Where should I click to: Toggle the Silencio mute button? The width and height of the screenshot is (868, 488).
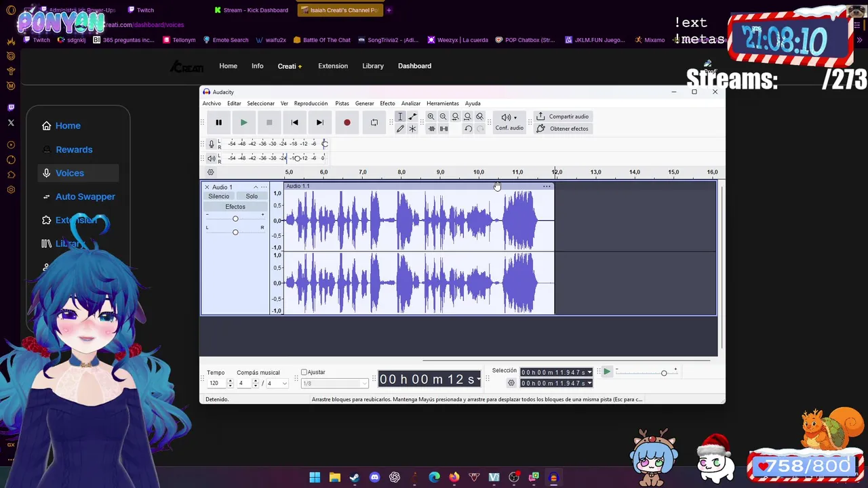click(218, 197)
